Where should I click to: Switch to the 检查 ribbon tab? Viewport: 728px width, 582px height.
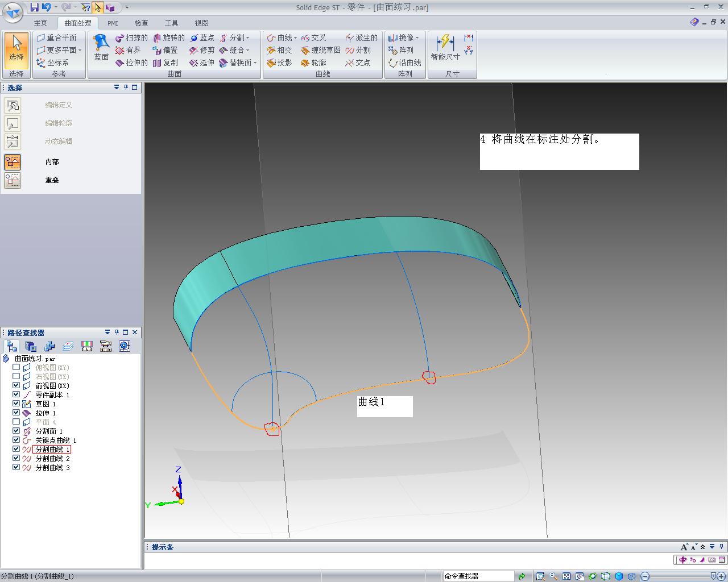coord(141,23)
